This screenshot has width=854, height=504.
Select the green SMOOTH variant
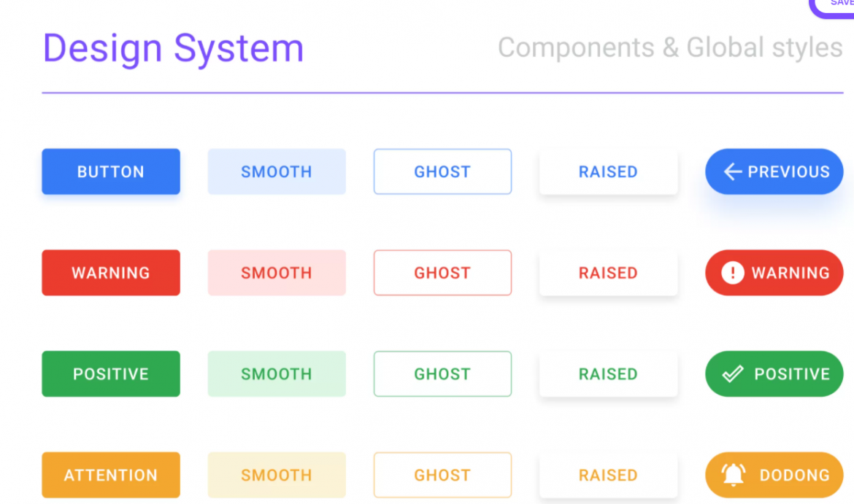click(277, 373)
